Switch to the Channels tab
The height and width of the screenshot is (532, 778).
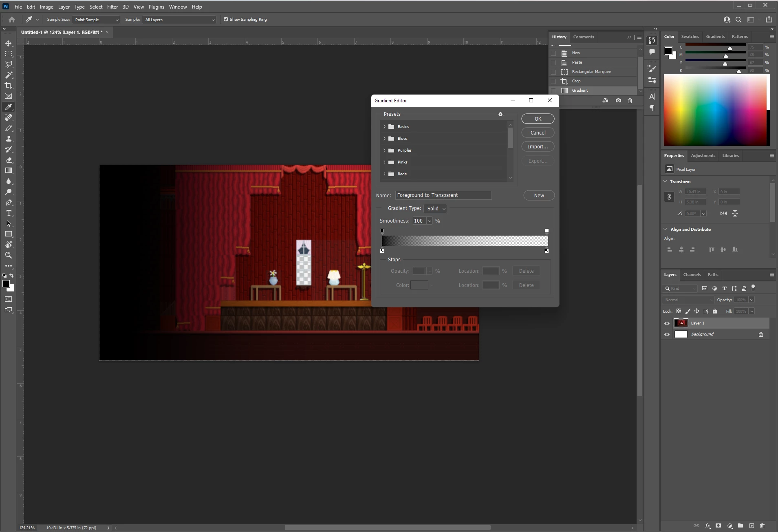[692, 275]
